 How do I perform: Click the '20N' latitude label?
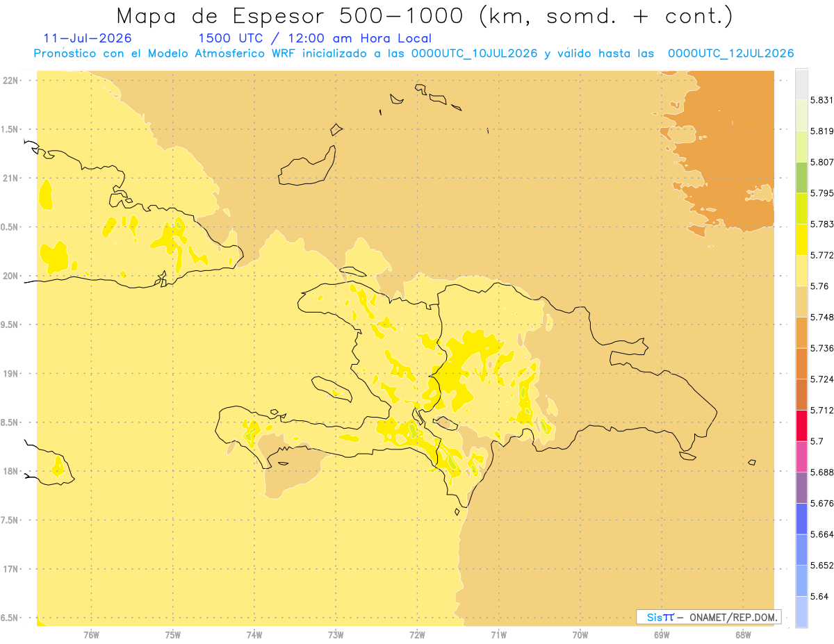point(11,276)
